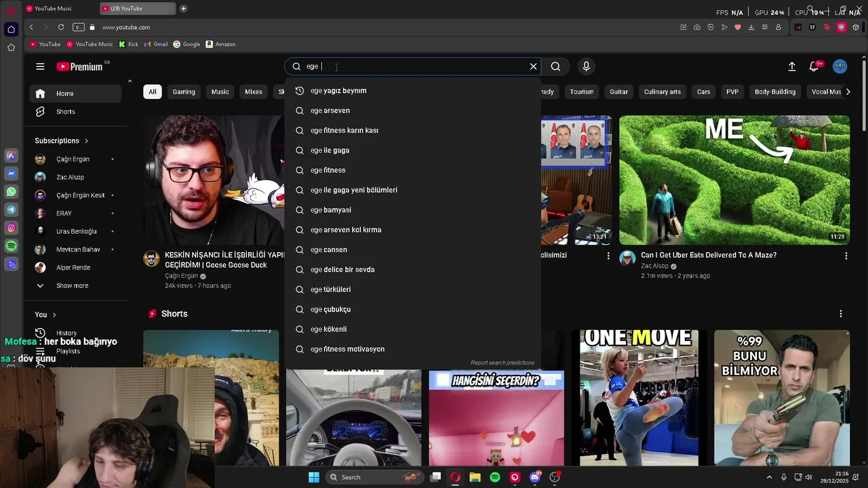
Task: Reload the page
Action: tap(61, 27)
